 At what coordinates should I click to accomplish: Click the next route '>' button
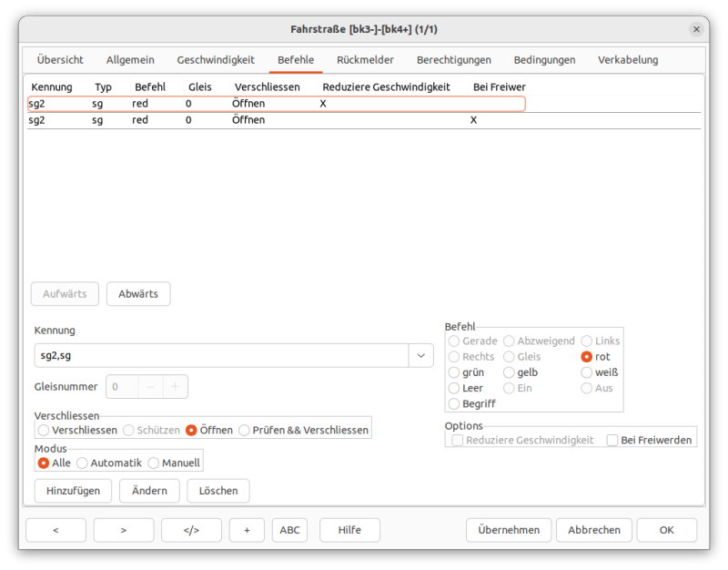124,530
